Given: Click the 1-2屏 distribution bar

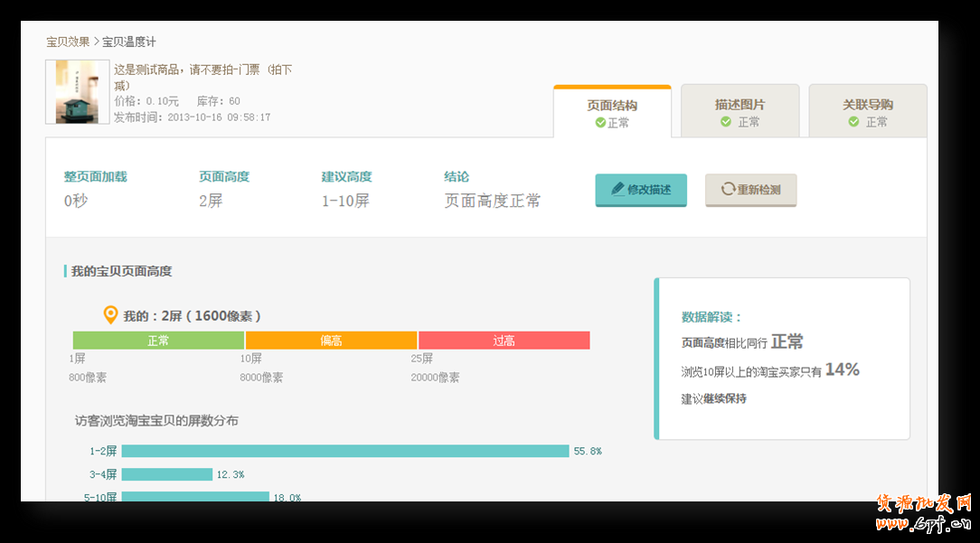Looking at the screenshot, I should pos(345,451).
